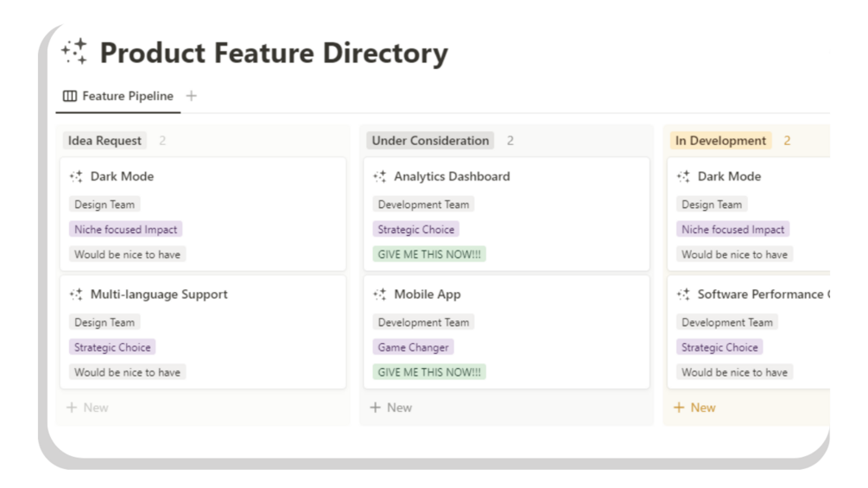Click the Game Changer tag on Mobile App

413,347
